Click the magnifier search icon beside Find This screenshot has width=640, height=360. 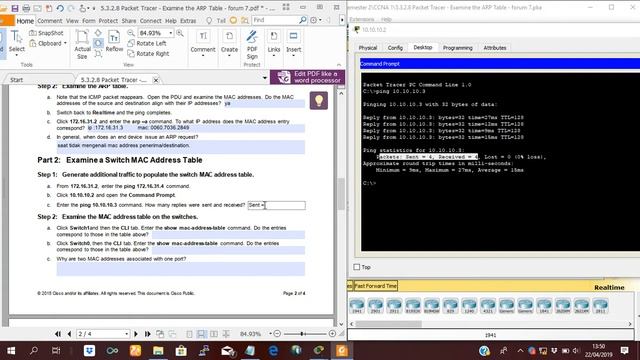[x=302, y=20]
